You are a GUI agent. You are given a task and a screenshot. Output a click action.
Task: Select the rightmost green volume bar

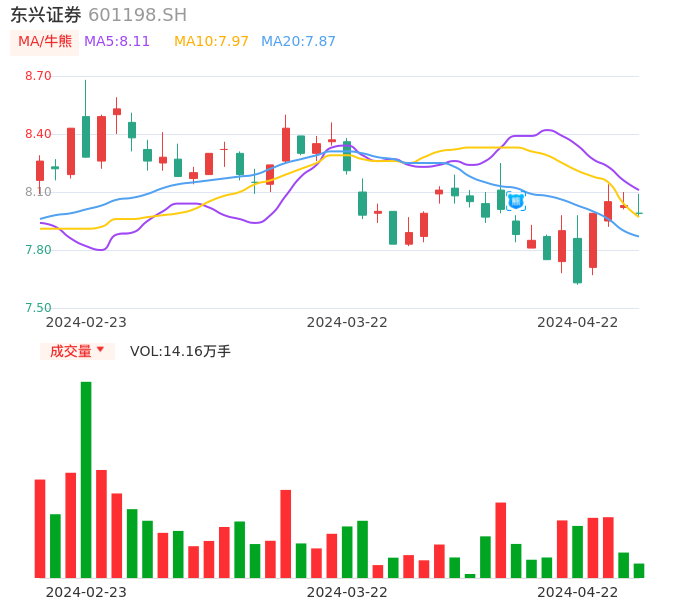[639, 570]
